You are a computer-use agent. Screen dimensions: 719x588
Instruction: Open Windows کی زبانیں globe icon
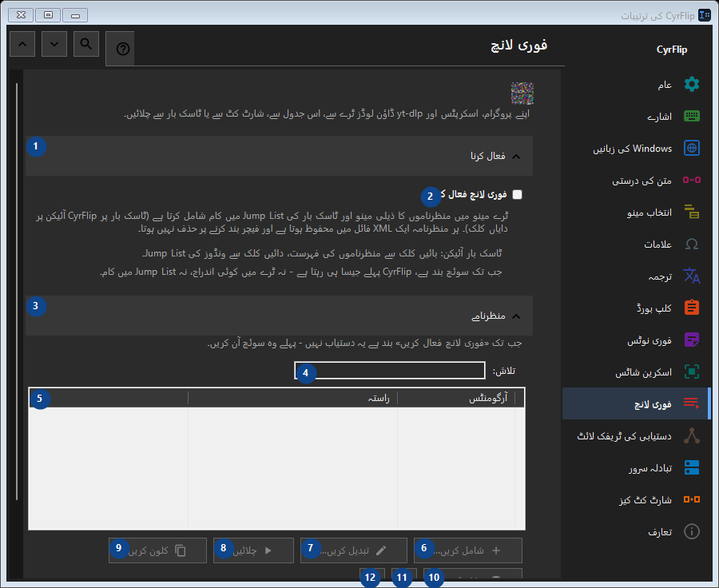pos(692,148)
